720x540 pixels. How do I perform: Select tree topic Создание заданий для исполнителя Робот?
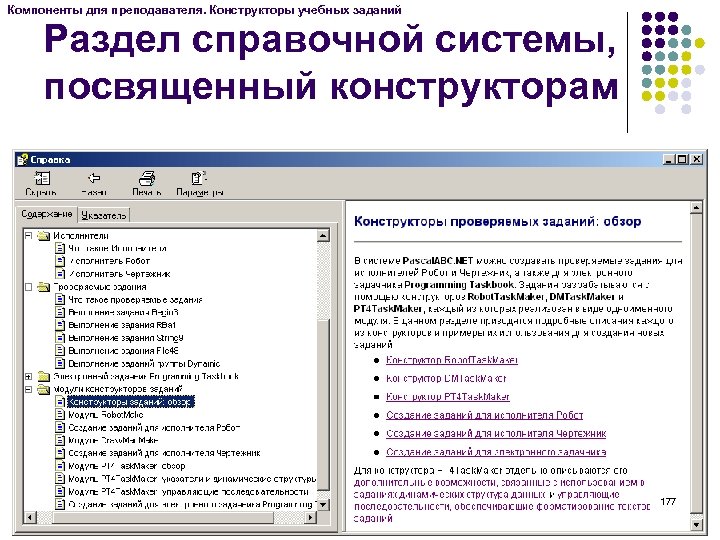154,428
